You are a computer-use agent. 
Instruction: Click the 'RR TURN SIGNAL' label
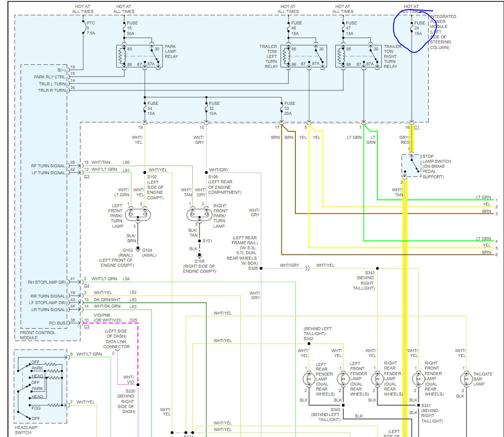coord(48,296)
